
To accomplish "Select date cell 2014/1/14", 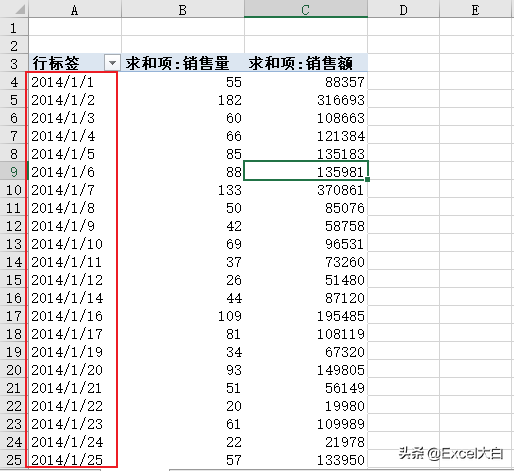I will [x=75, y=298].
